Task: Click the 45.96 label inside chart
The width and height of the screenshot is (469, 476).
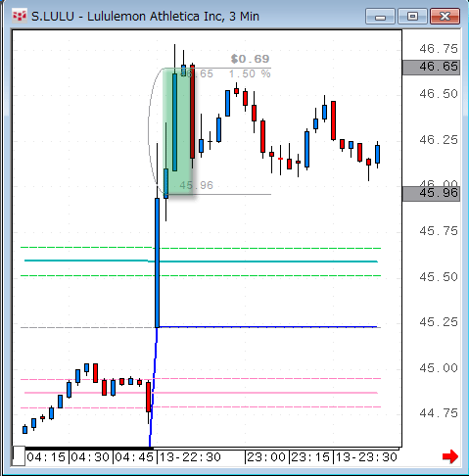Action: tap(196, 185)
